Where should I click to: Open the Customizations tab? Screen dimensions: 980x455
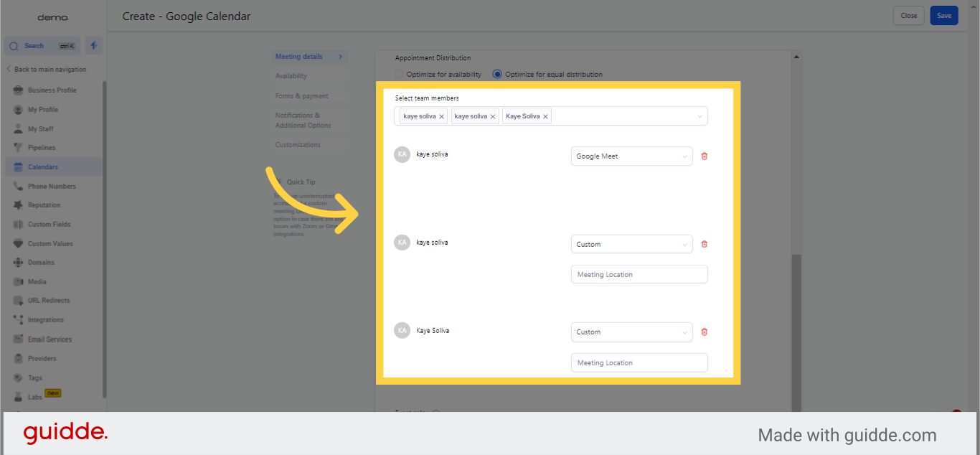tap(298, 145)
